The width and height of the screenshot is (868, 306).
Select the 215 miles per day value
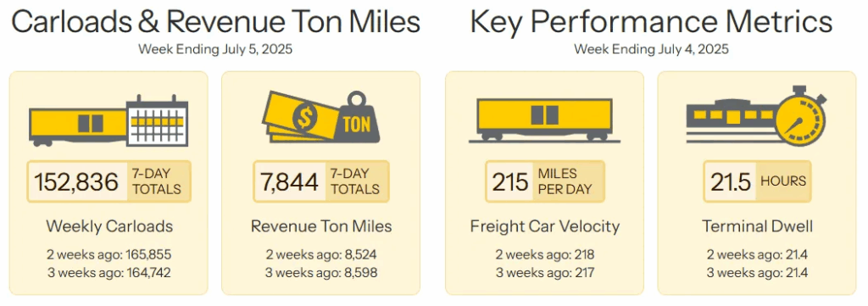tap(510, 181)
